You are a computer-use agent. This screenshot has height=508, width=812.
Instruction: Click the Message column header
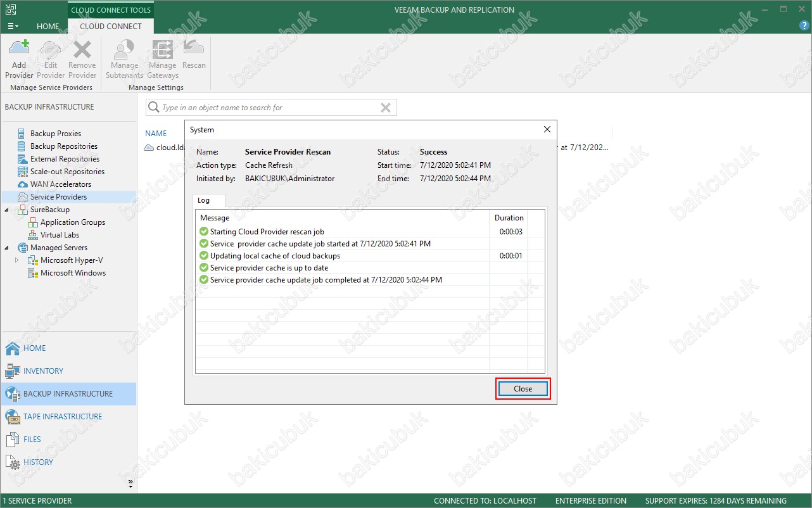(x=342, y=218)
